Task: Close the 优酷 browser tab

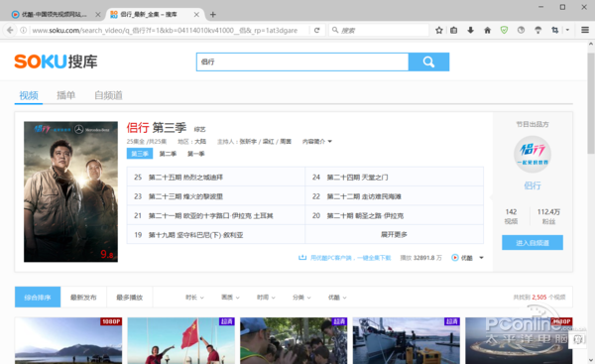Action: pos(98,15)
